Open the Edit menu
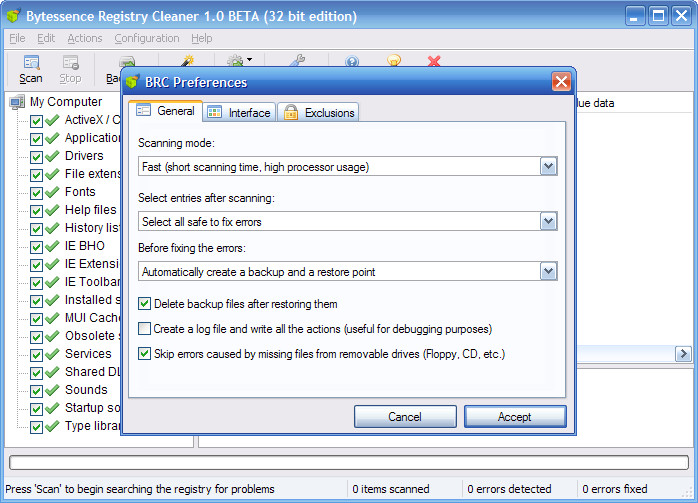The height and width of the screenshot is (503, 698). coord(46,38)
